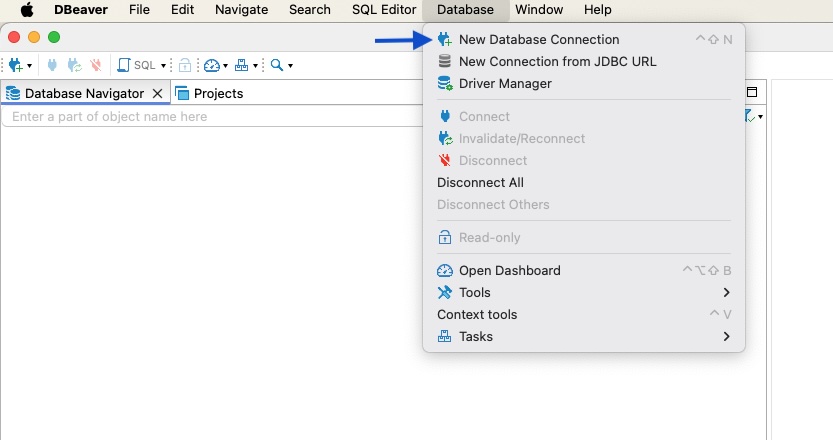The width and height of the screenshot is (833, 440).
Task: Click the Driver Manager database icon
Action: point(445,83)
